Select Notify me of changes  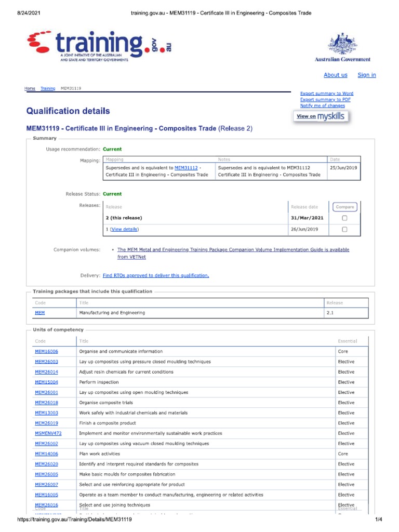tap(322, 105)
